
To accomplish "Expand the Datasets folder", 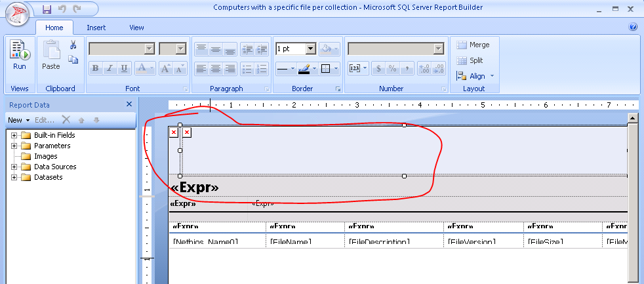I will tap(14, 178).
